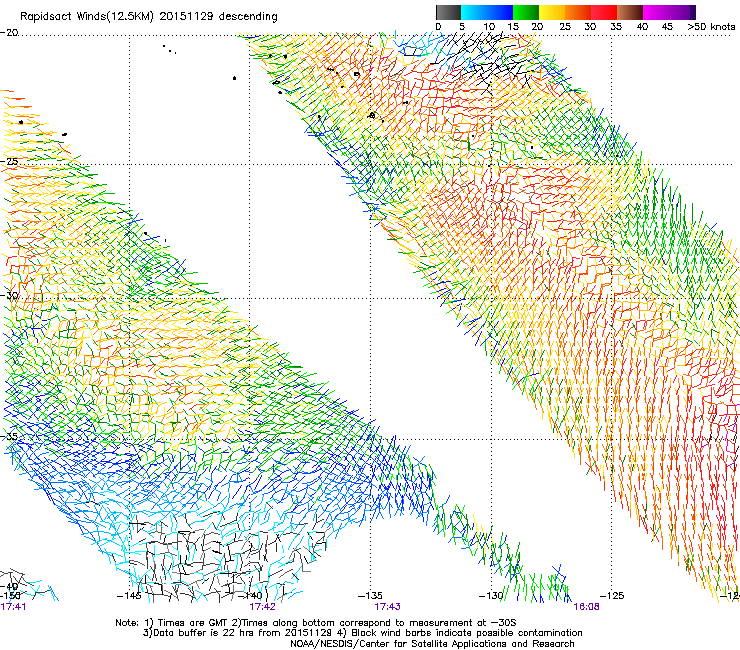Click the legend scale label '45'
Viewport: 740px width, 650px height.
(667, 27)
